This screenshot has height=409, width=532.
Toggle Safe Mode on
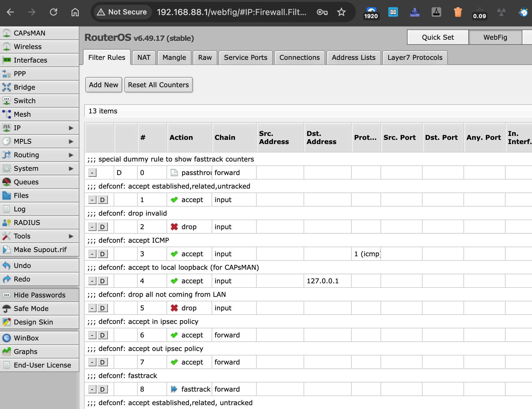(x=39, y=309)
